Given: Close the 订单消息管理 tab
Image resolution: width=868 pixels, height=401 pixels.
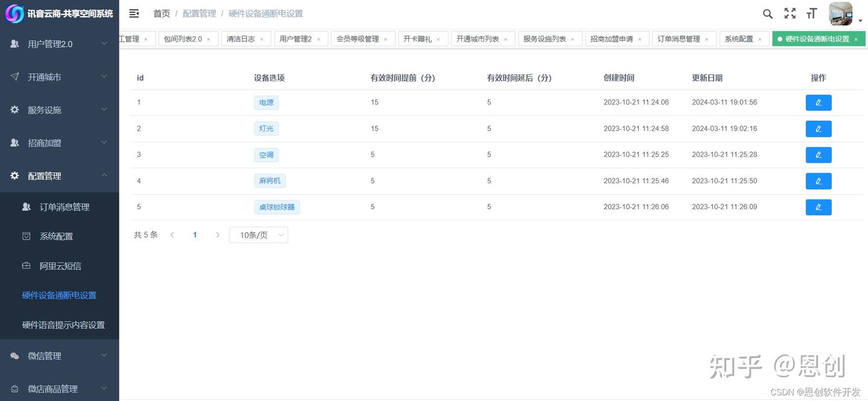Looking at the screenshot, I should point(707,39).
